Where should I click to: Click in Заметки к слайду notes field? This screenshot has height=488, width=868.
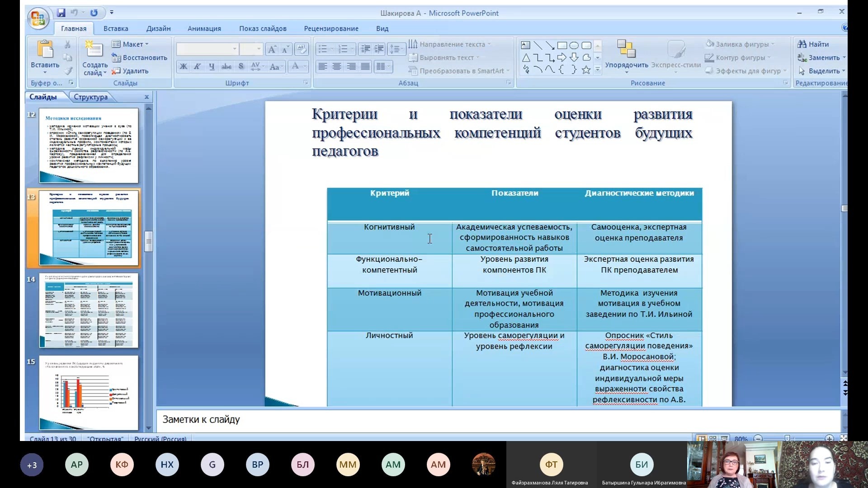pos(499,420)
